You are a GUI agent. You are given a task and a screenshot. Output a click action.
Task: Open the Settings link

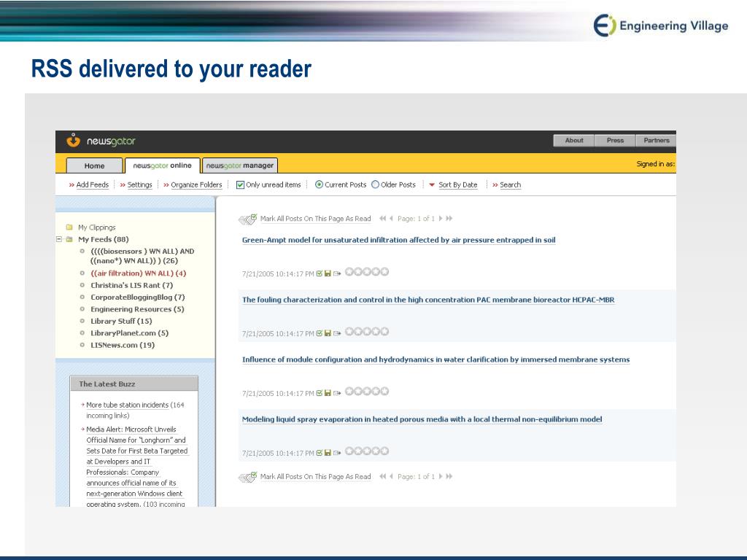coord(139,184)
